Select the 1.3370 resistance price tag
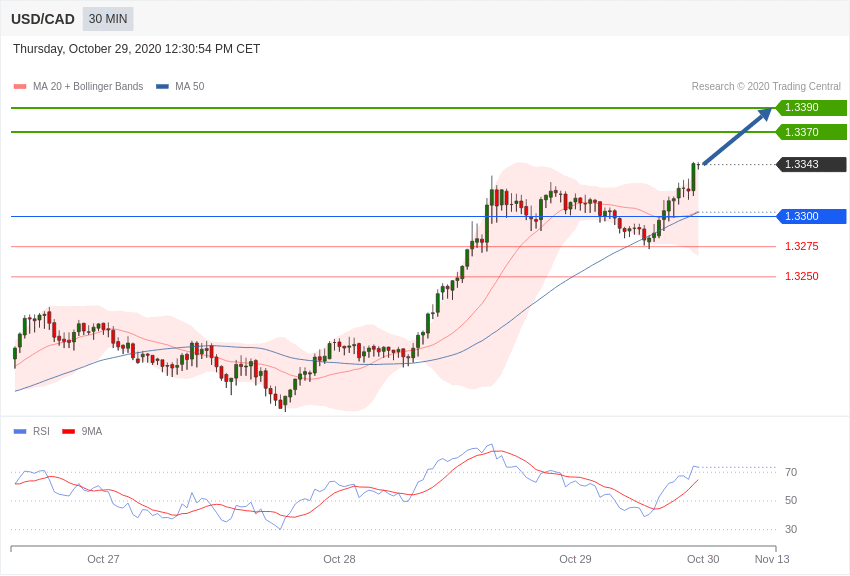 [811, 132]
